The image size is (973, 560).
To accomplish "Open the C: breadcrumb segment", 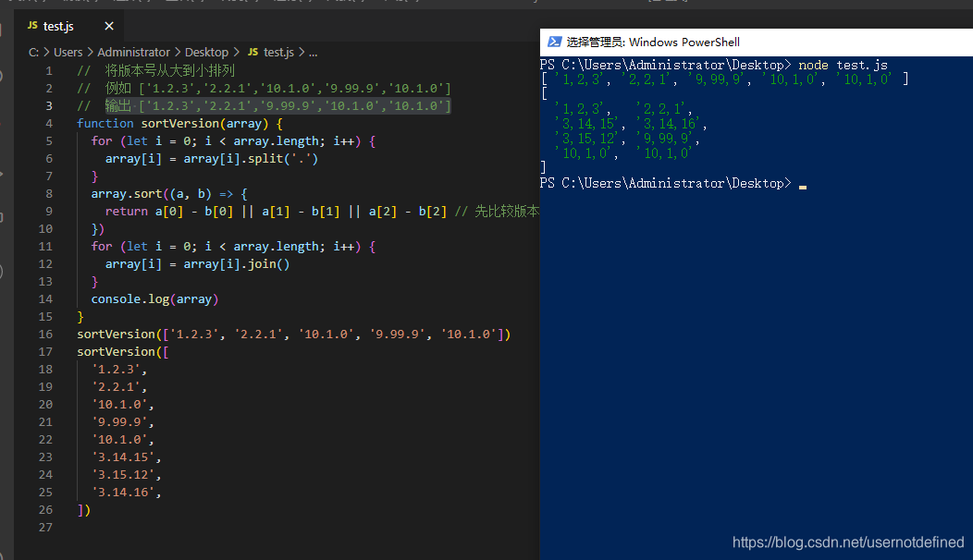I will tap(33, 52).
